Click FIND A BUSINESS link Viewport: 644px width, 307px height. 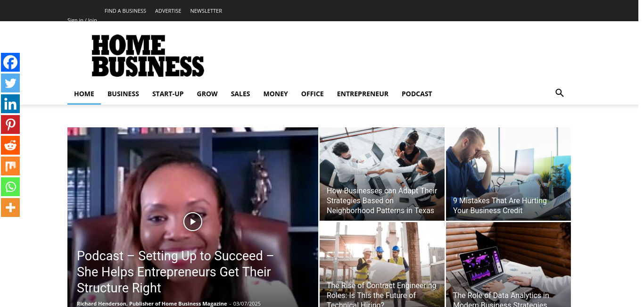pyautogui.click(x=125, y=11)
